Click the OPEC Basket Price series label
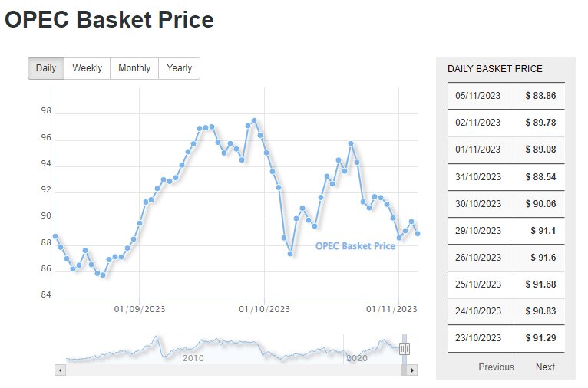The width and height of the screenshot is (588, 388). tap(355, 246)
